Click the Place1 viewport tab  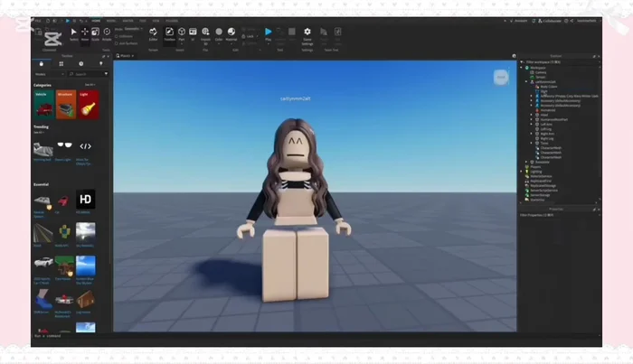125,56
